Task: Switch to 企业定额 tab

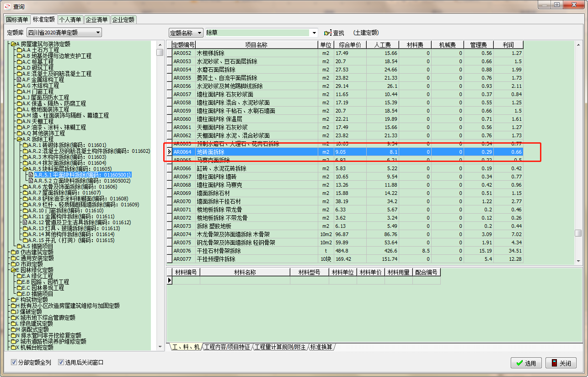Action: click(123, 20)
